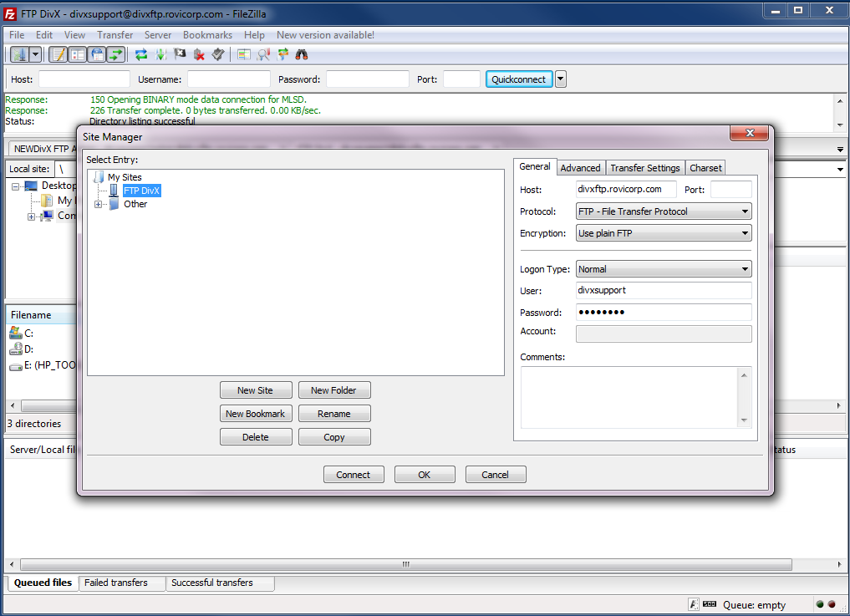The height and width of the screenshot is (616, 850).
Task: Focus the Quickconnect Password field
Action: point(368,79)
